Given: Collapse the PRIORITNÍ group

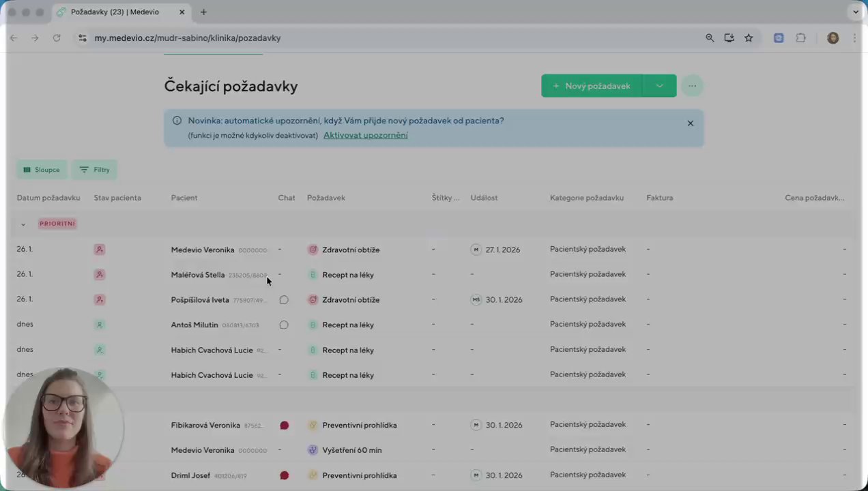Looking at the screenshot, I should tap(23, 224).
